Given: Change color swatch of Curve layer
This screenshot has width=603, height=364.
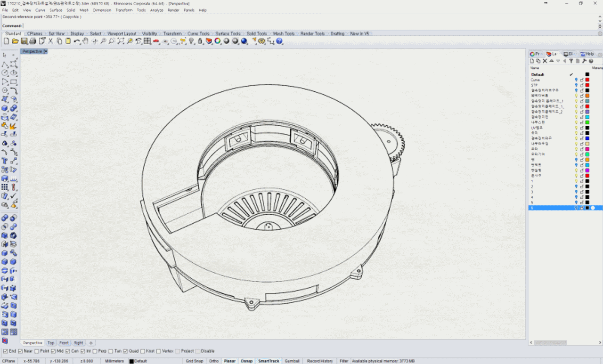Looking at the screenshot, I should pos(587,80).
